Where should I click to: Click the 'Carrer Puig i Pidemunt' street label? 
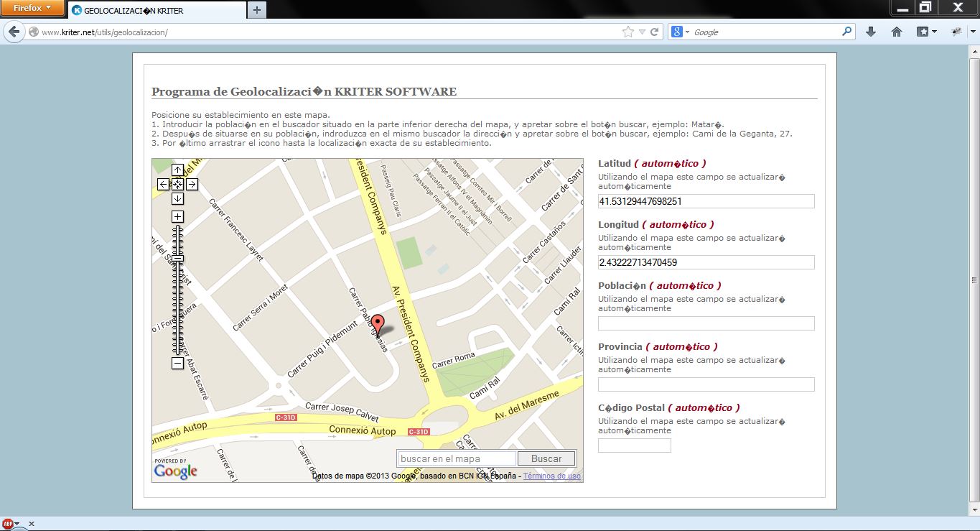322,349
